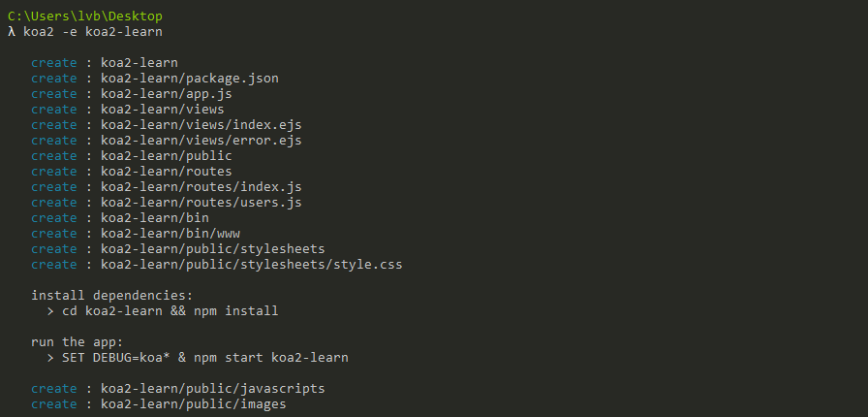Image resolution: width=868 pixels, height=417 pixels.
Task: Click the koa2-learn/public/stylesheets/style.css path
Action: click(x=251, y=265)
